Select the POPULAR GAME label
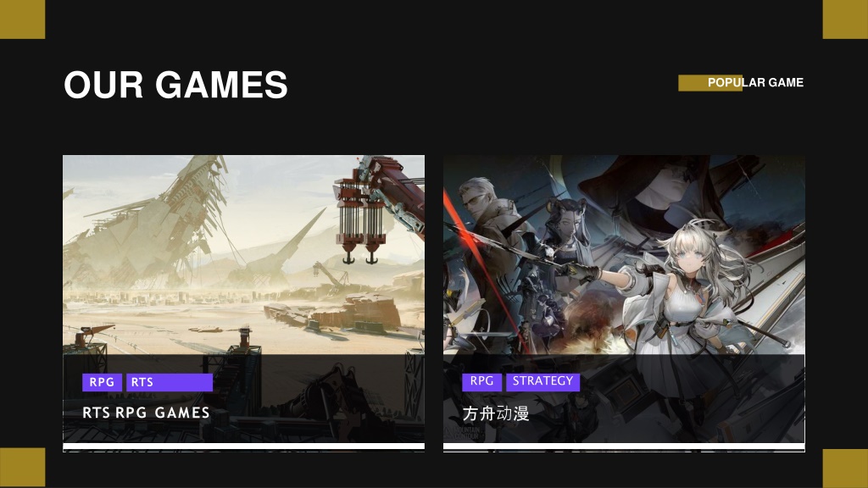Image resolution: width=868 pixels, height=488 pixels. coord(755,82)
